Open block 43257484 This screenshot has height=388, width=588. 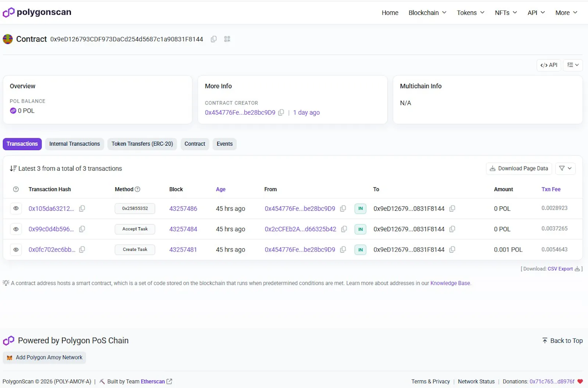click(183, 229)
